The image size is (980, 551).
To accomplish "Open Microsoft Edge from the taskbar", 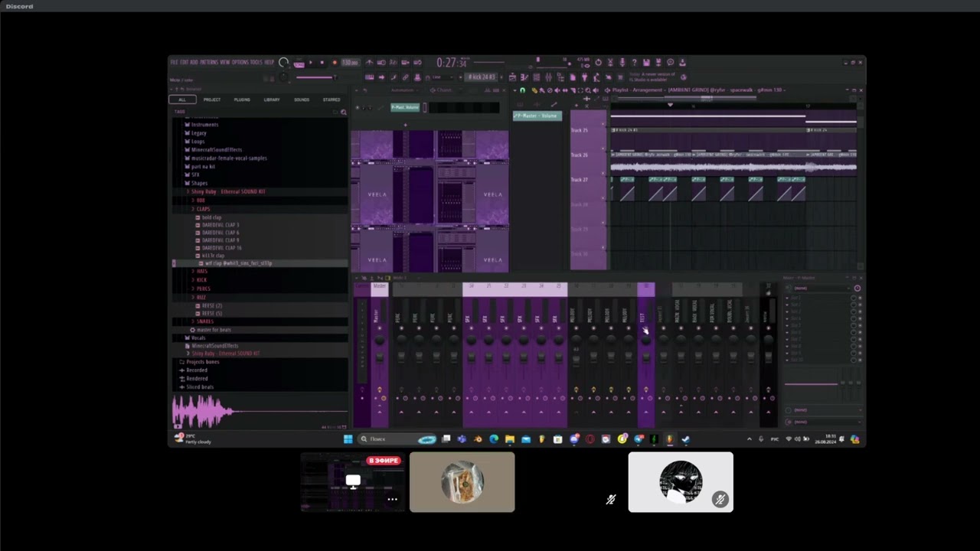I will 493,439.
